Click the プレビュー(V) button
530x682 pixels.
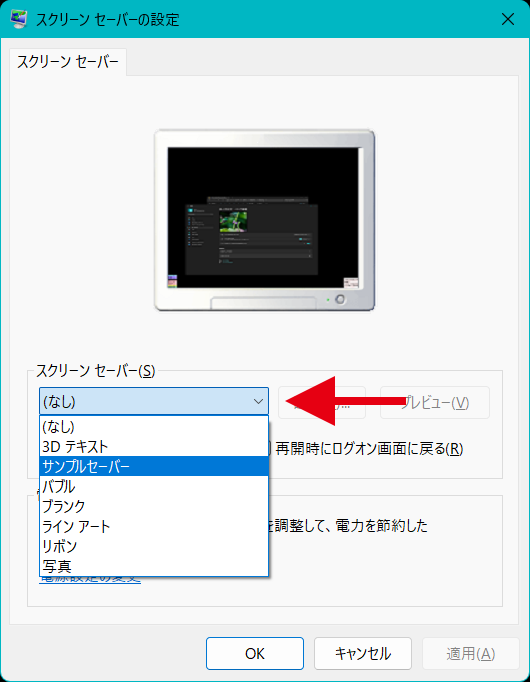435,403
